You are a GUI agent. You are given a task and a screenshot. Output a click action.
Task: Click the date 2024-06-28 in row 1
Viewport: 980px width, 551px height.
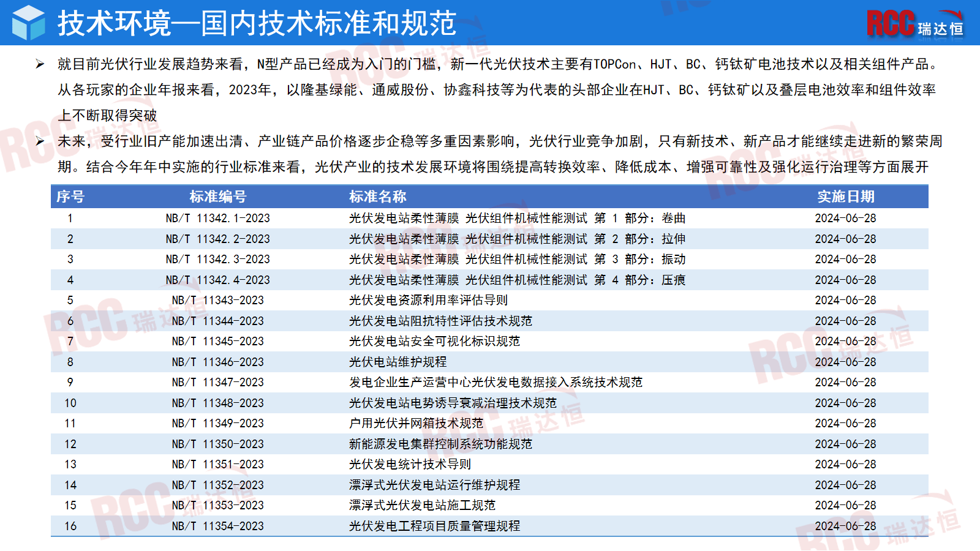tap(846, 219)
